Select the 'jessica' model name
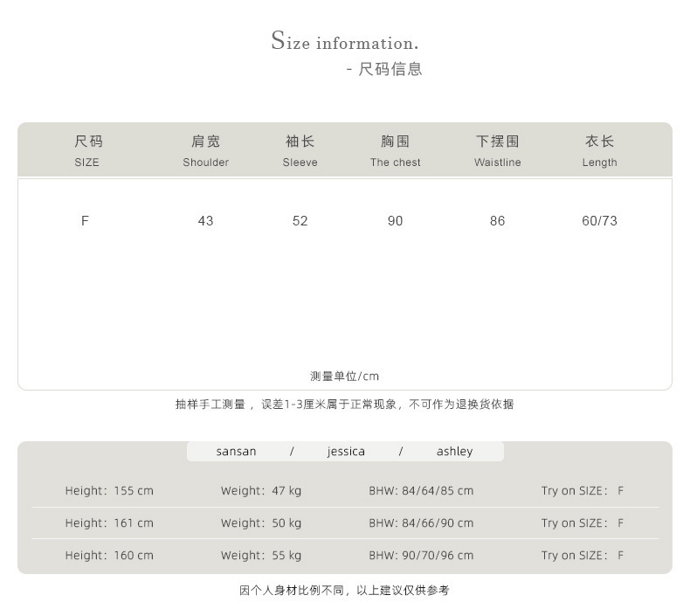690x616 pixels. coord(346,452)
